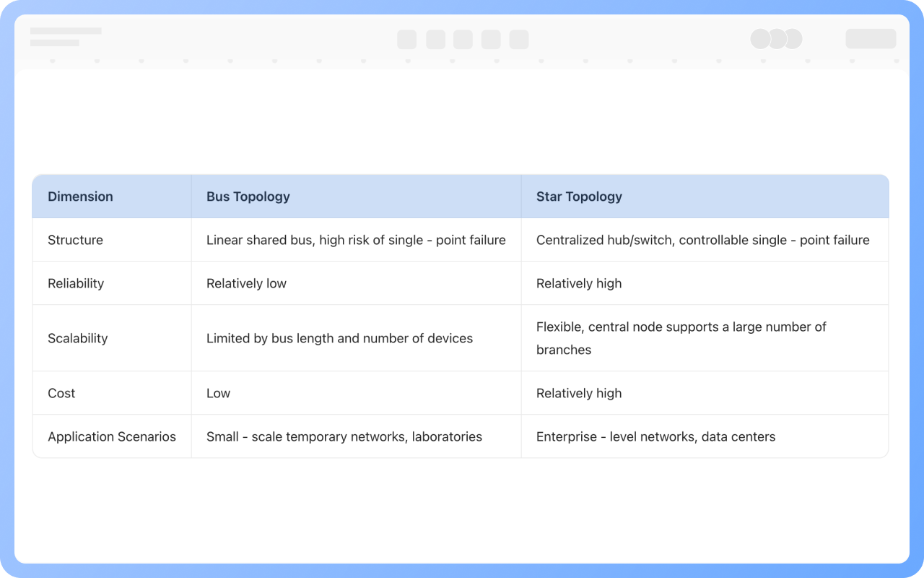Click Star Topology's cost 'Relatively high' cell
Screen dimensions: 924x578
pyautogui.click(x=579, y=393)
